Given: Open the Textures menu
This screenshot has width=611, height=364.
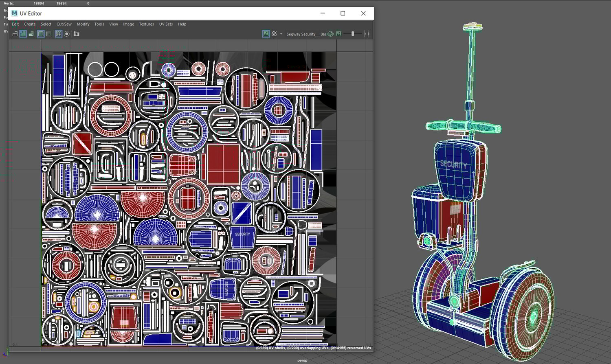Looking at the screenshot, I should pyautogui.click(x=146, y=24).
